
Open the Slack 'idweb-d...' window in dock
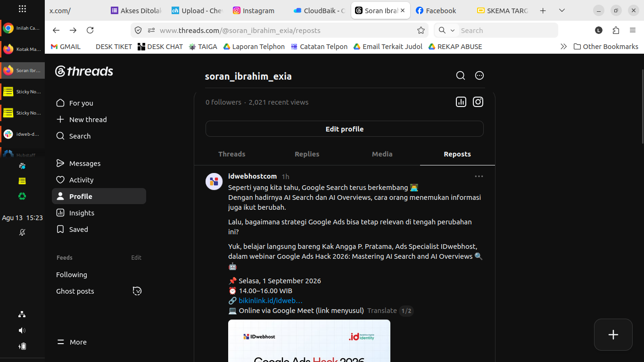(x=23, y=134)
